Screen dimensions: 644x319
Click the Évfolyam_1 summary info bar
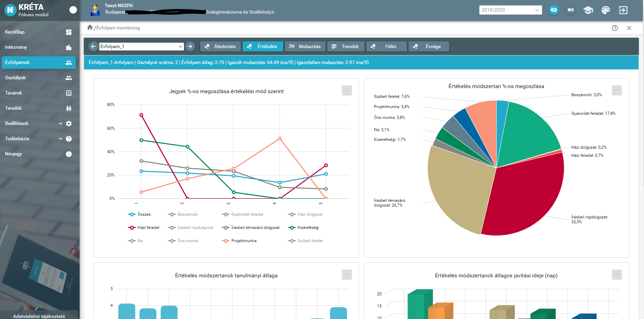[x=361, y=62]
